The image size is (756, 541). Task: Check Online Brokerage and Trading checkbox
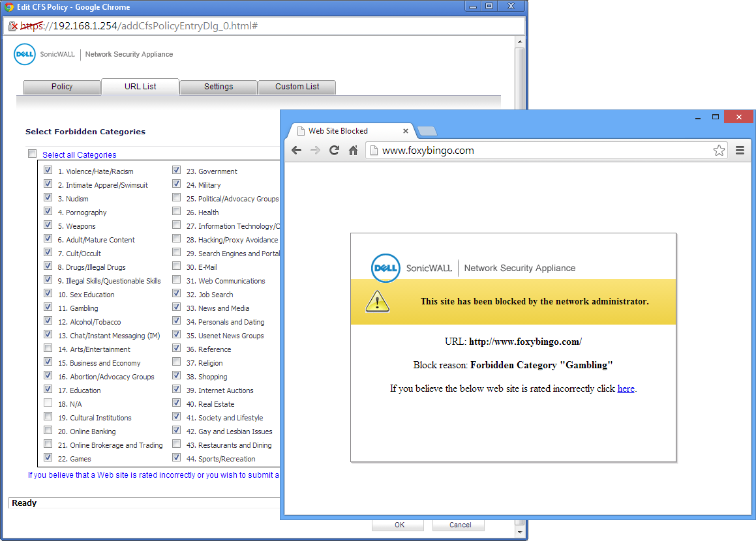point(48,444)
